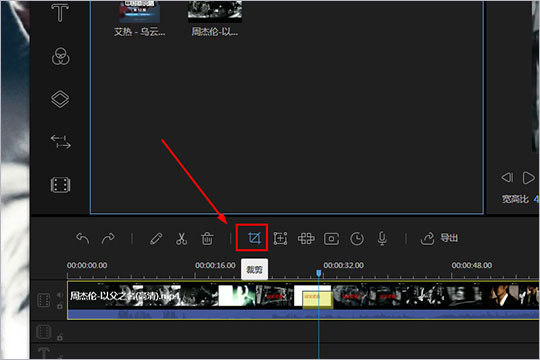Set duration with the clock icon
This screenshot has width=540, height=360.
point(357,239)
